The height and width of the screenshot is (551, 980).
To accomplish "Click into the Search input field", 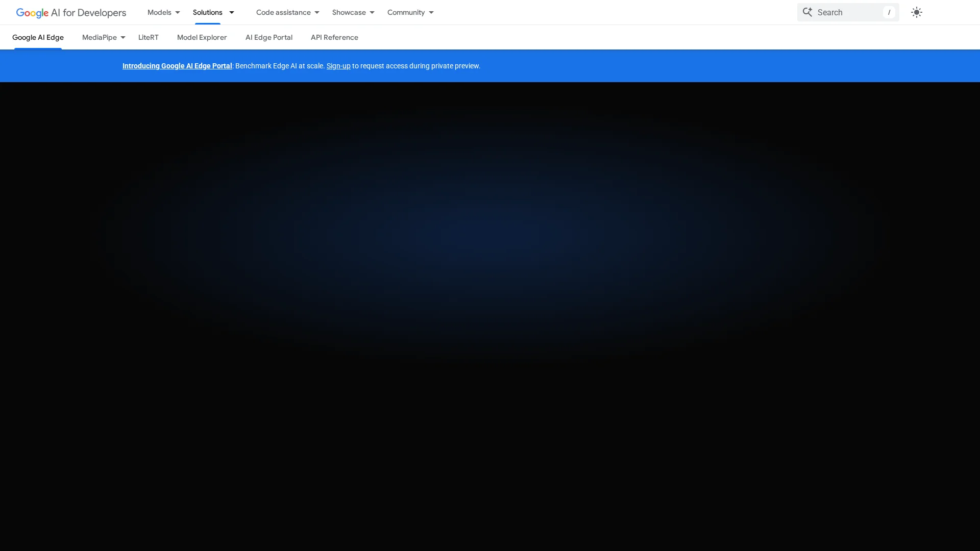I will coord(847,12).
